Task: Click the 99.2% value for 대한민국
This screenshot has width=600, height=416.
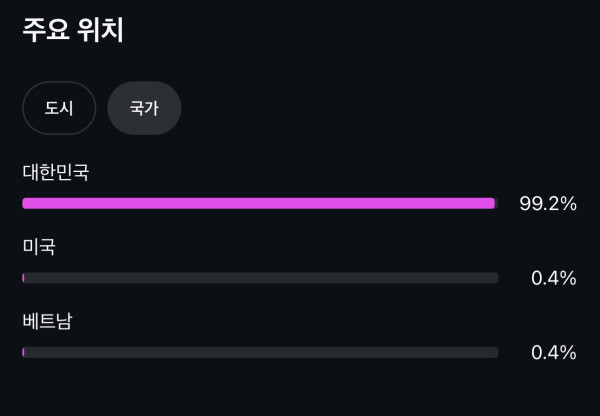Action: [548, 204]
